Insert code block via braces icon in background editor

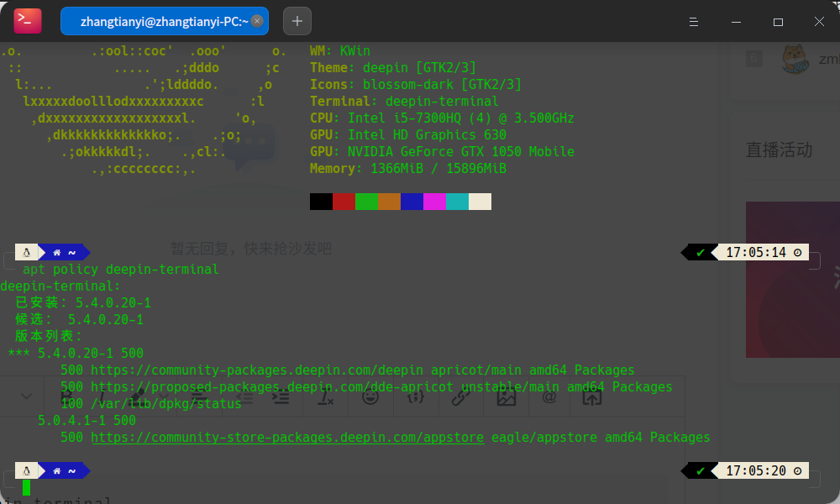click(x=416, y=396)
